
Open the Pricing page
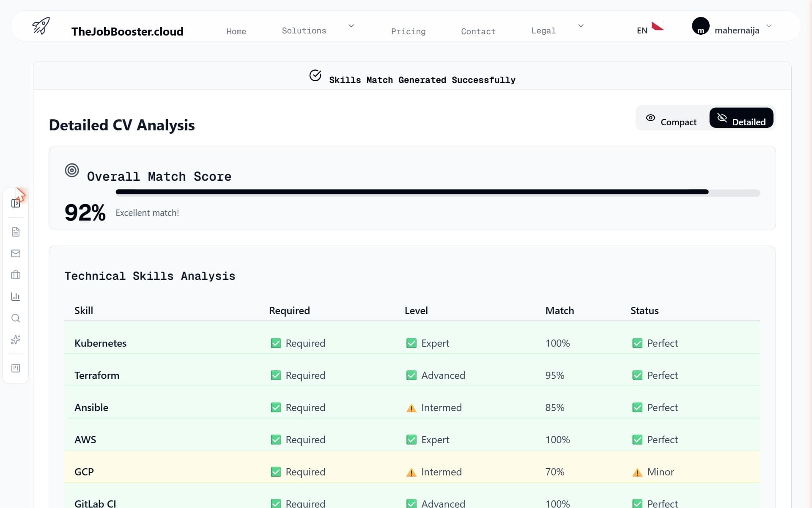(x=408, y=31)
